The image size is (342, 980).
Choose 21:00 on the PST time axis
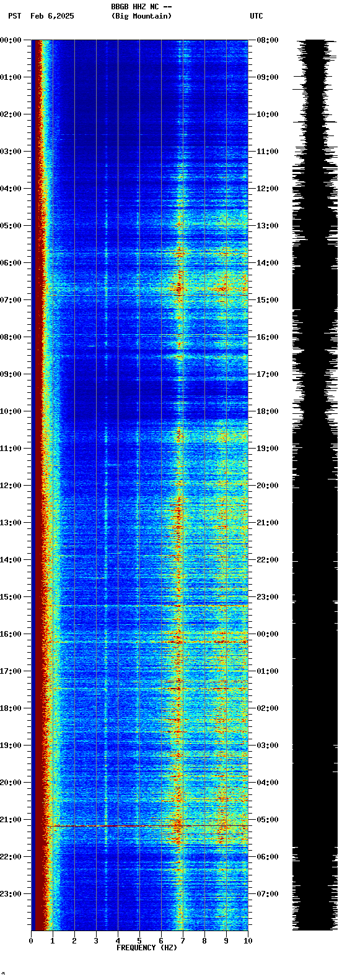tap(11, 820)
